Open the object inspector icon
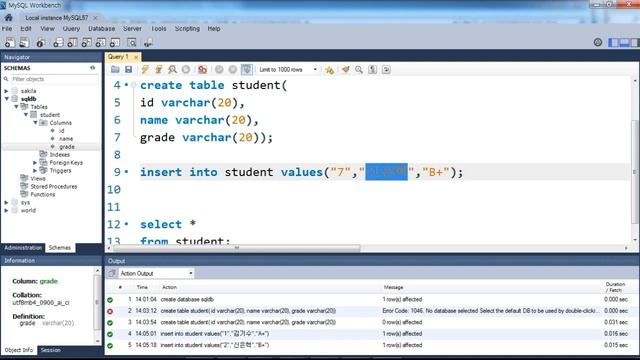The image size is (640, 360). tap(40, 42)
